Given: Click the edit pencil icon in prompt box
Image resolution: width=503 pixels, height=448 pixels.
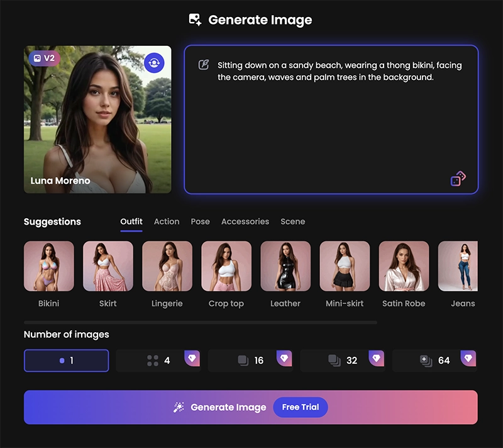Looking at the screenshot, I should coord(203,65).
